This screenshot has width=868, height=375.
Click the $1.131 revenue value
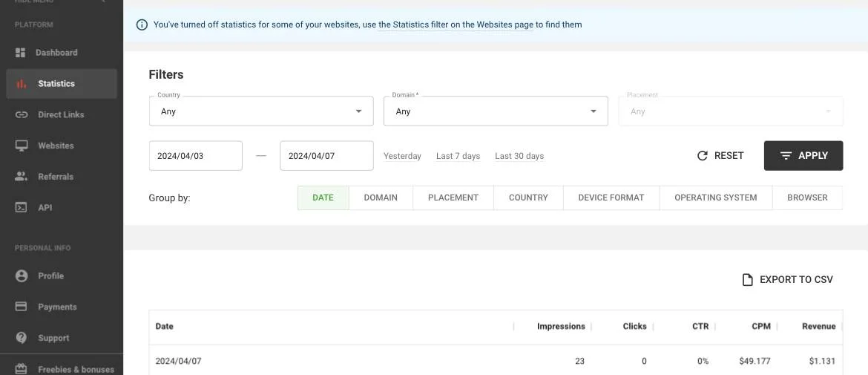[x=822, y=361]
